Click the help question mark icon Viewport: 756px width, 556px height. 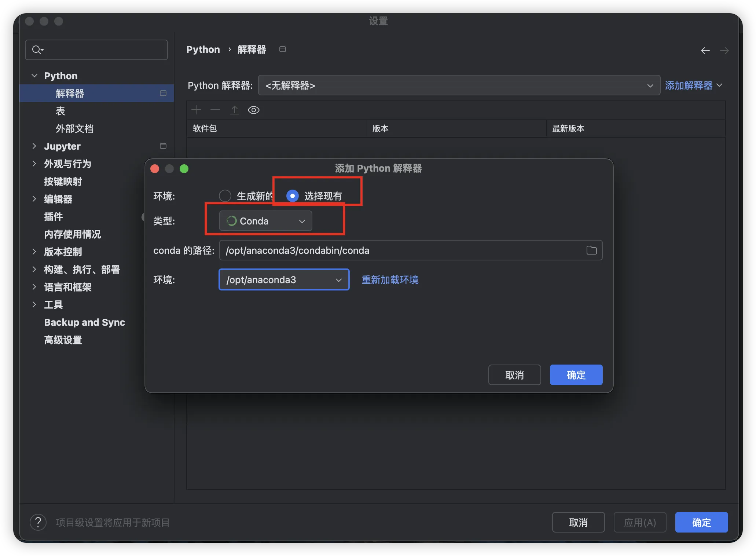[x=38, y=522]
